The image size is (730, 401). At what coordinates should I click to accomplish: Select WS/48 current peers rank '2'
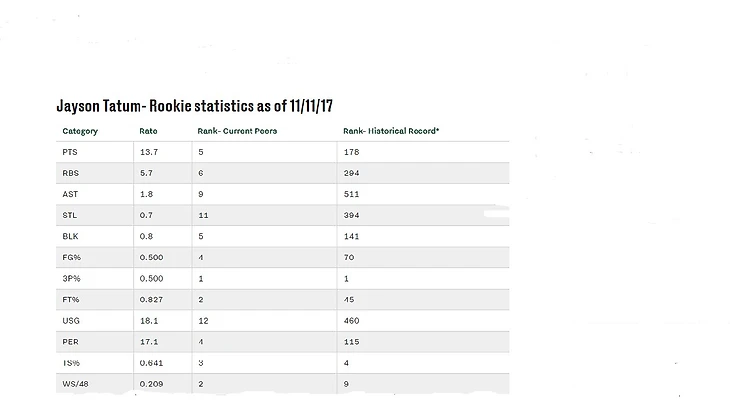pos(201,384)
